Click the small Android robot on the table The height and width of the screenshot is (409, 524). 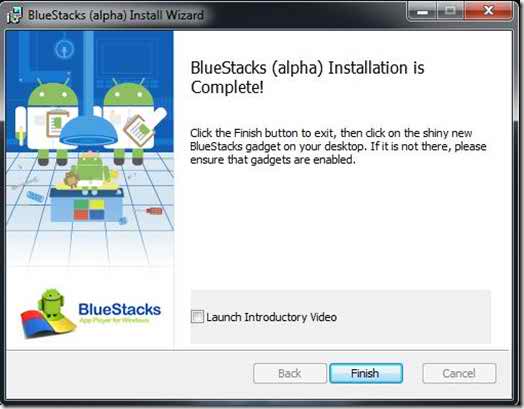click(91, 169)
